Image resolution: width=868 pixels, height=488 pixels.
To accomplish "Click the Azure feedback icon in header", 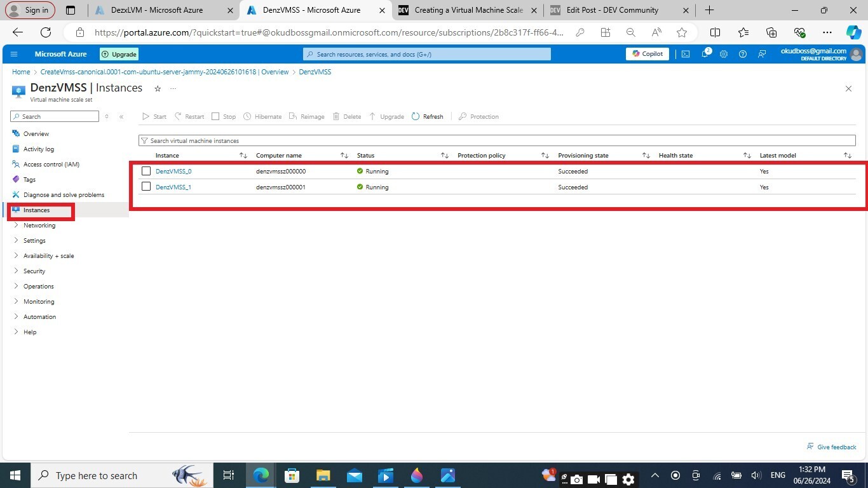I will pos(761,54).
